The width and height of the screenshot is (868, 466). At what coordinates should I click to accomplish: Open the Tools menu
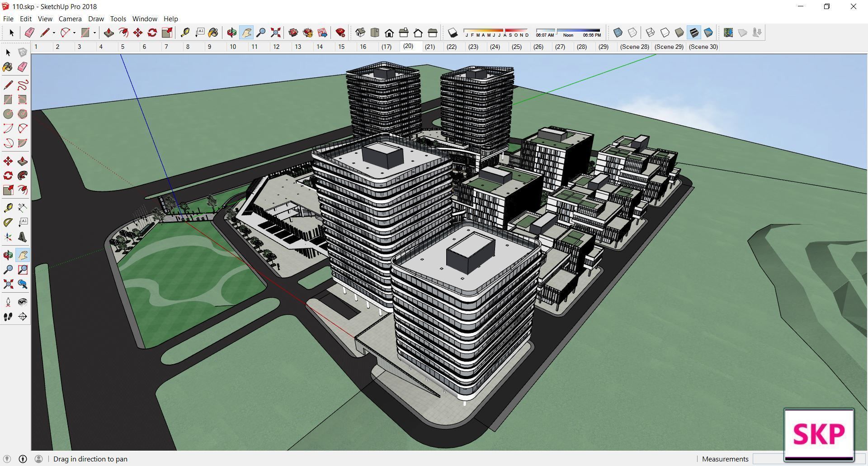point(118,19)
